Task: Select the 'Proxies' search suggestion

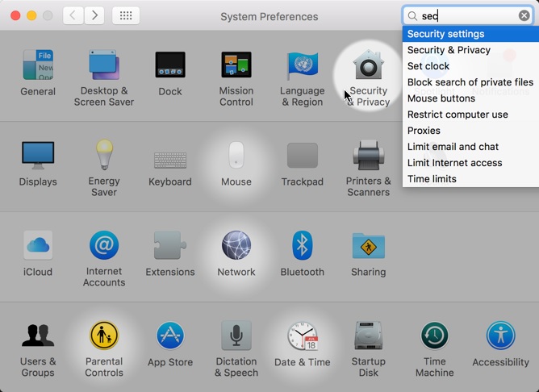Action: click(x=470, y=131)
